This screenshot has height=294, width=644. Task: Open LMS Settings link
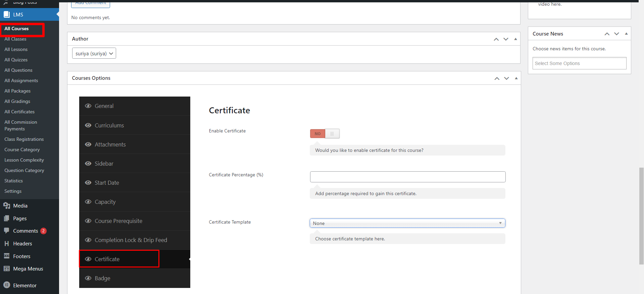point(13,191)
